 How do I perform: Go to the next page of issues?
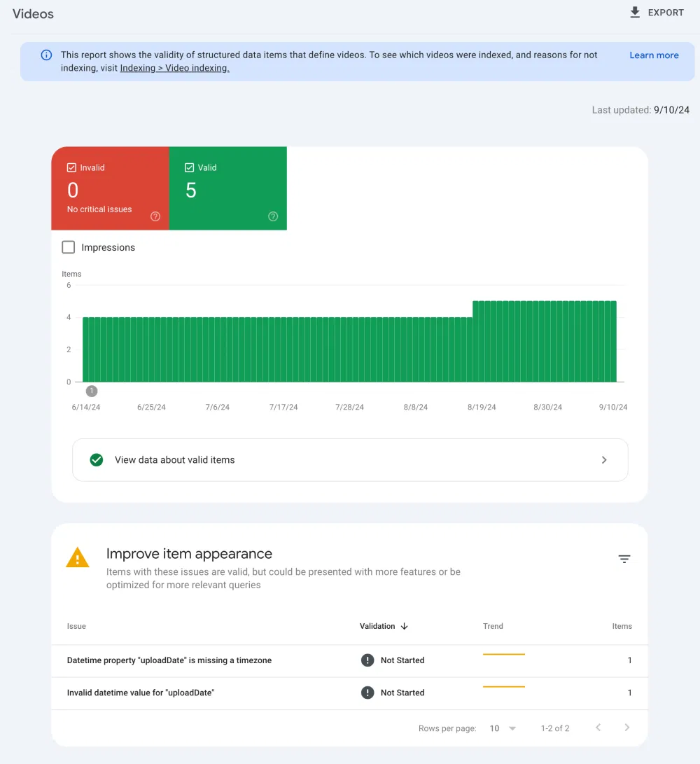point(627,728)
